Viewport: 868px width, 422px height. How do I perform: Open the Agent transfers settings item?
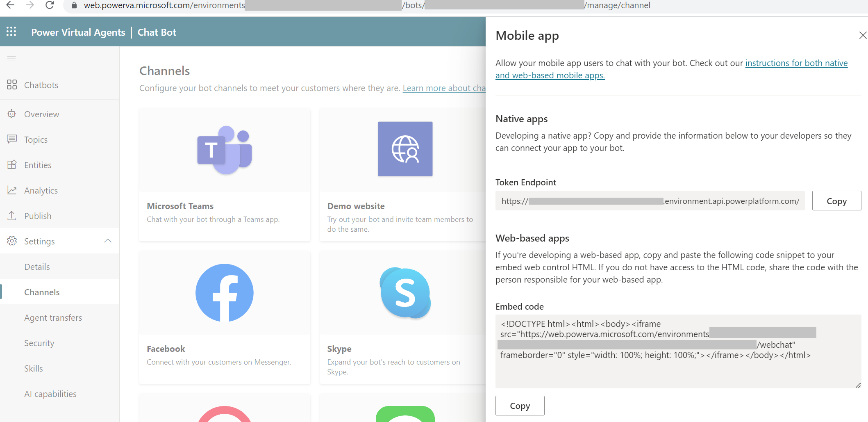(53, 317)
